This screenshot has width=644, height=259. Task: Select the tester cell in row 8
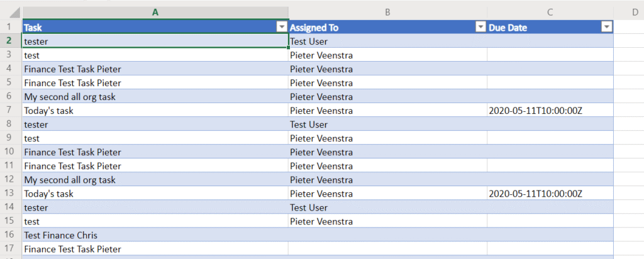pos(155,124)
